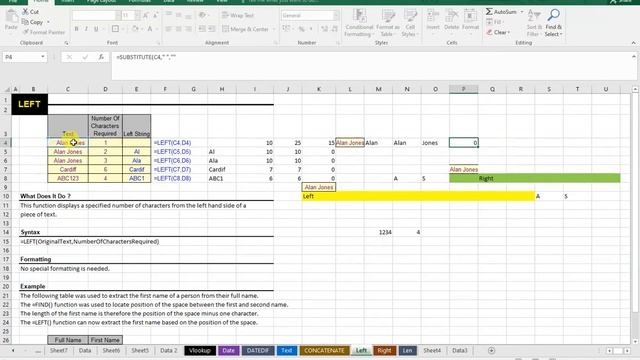Viewport: 640px width, 360px height.
Task: Click the Percent Style icon
Action: [302, 29]
